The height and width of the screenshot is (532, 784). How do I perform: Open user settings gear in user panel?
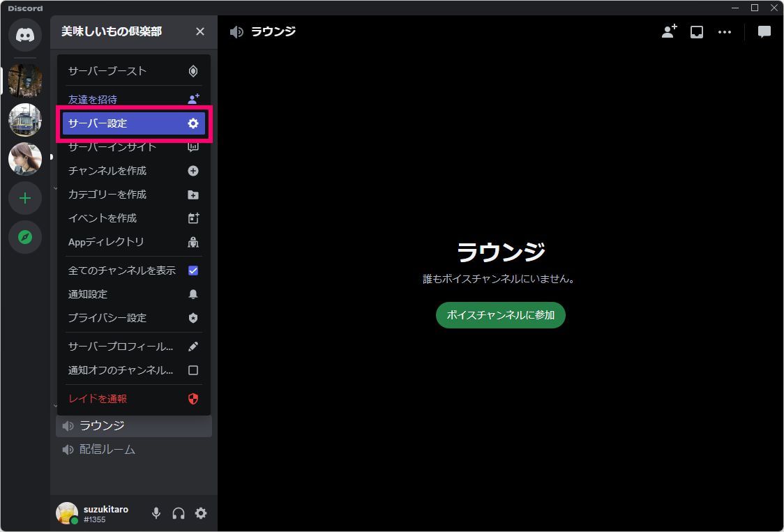tap(200, 513)
